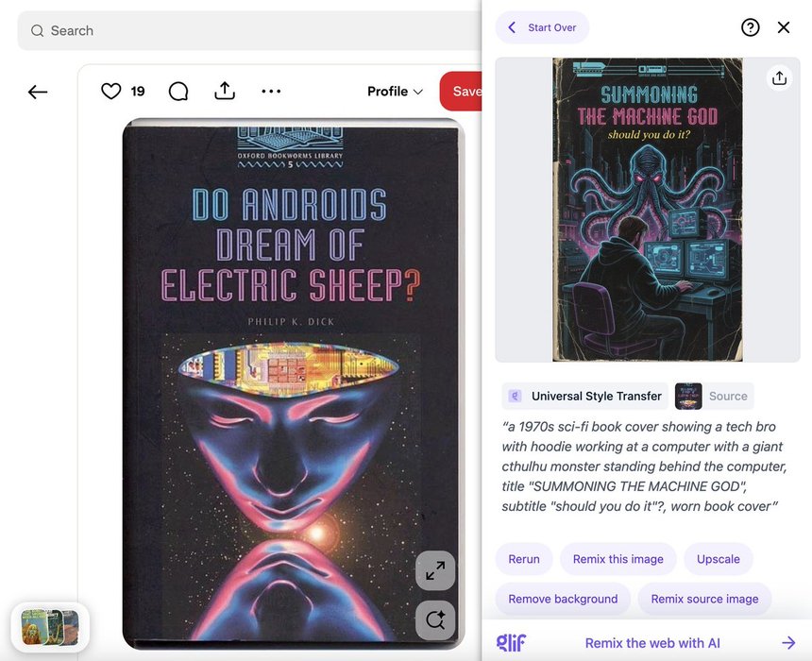The width and height of the screenshot is (812, 661).
Task: Click the generated Summoning the Machine God cover
Action: coord(648,210)
